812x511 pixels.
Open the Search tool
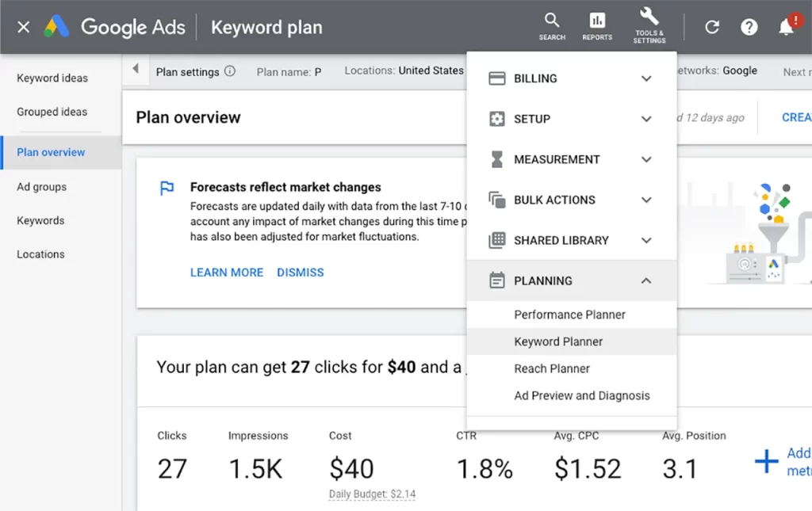pyautogui.click(x=552, y=27)
